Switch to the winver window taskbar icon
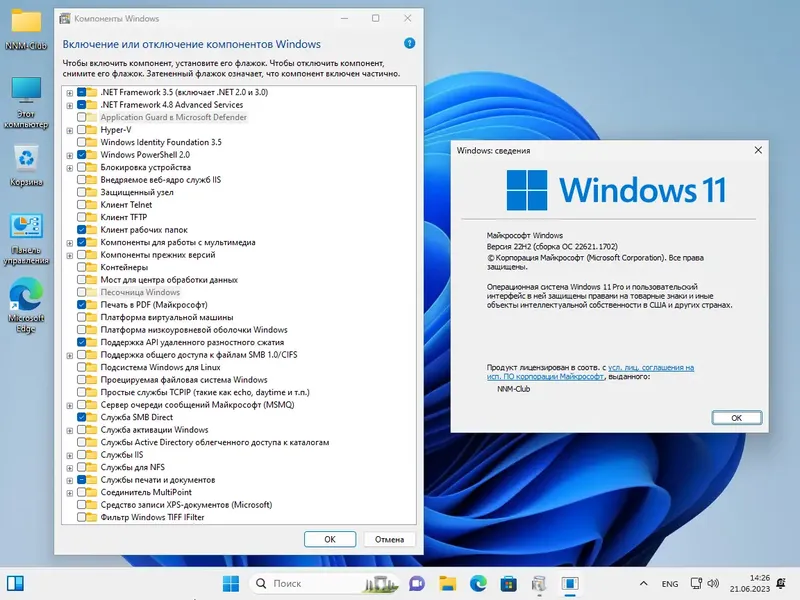 [569, 583]
